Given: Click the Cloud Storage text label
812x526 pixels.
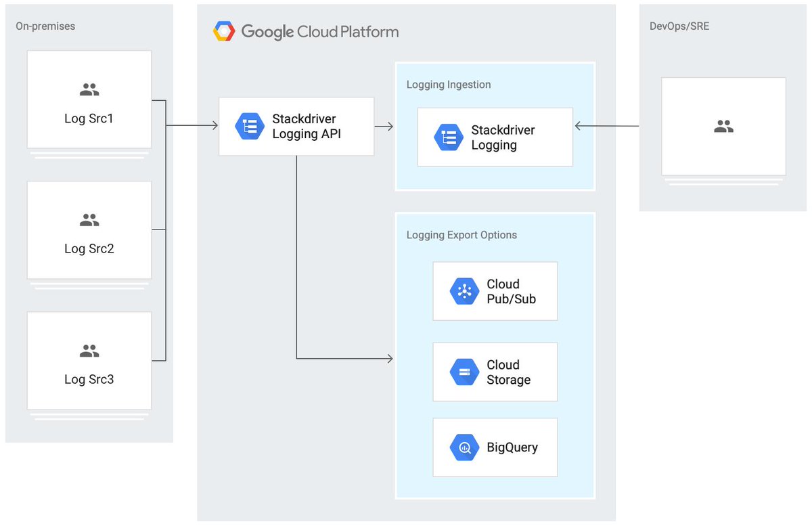Looking at the screenshot, I should click(508, 372).
